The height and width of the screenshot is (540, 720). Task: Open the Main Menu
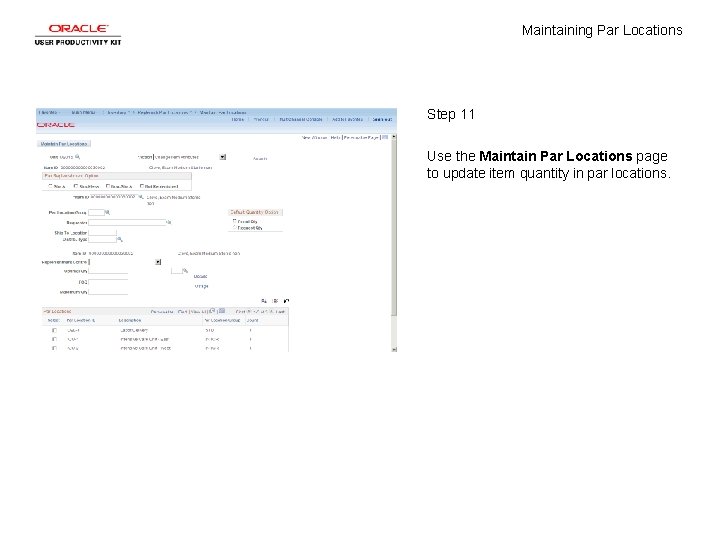[84, 112]
